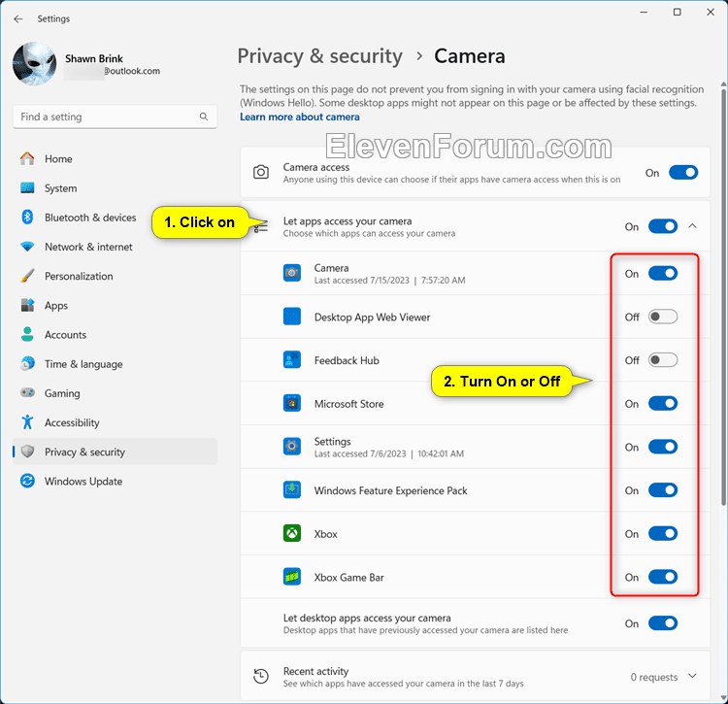Click the Xbox Game Bar icon
Viewport: 728px width, 704px height.
coord(292,577)
